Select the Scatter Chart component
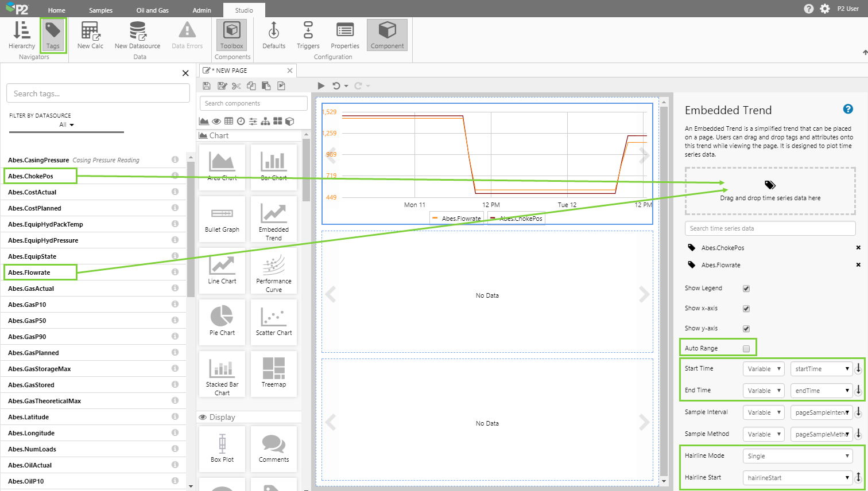The height and width of the screenshot is (491, 868). [x=274, y=321]
